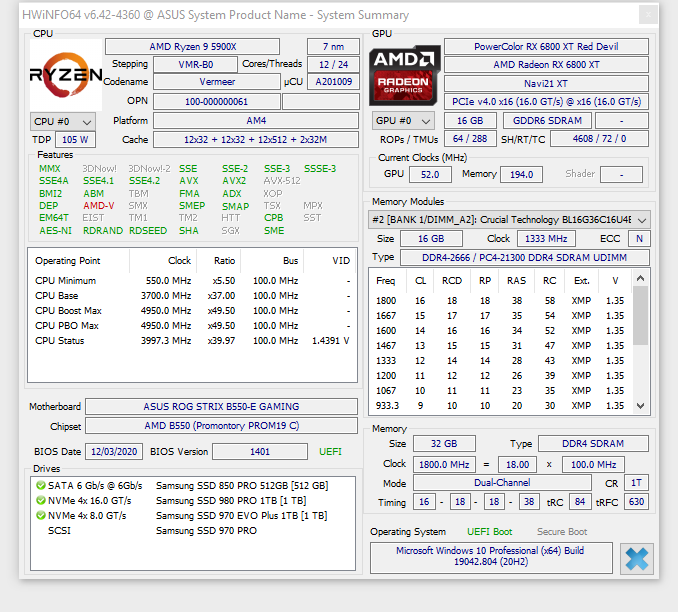Click the green UEFI label

pos(330,452)
